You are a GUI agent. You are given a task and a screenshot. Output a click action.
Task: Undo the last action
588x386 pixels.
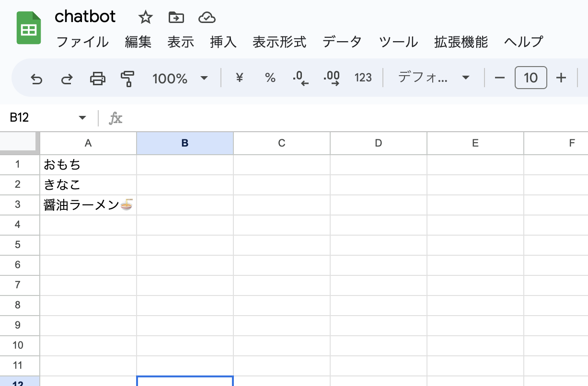click(x=36, y=78)
